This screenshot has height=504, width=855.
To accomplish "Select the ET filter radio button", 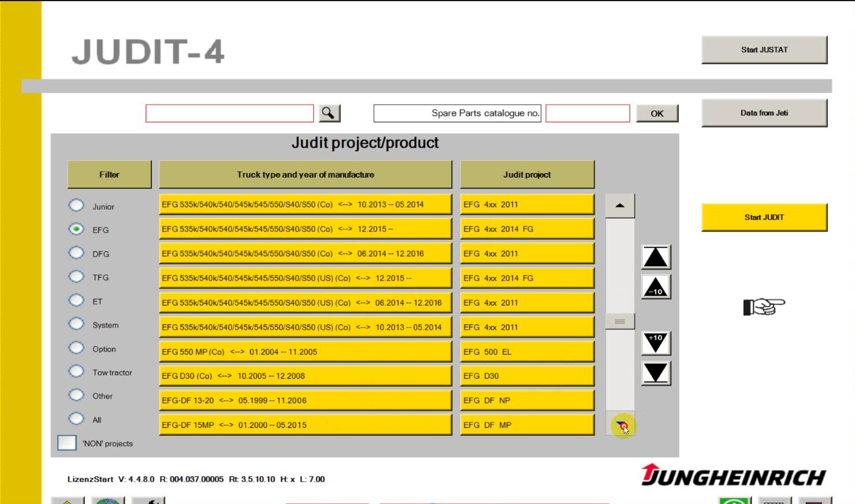I will pos(76,300).
